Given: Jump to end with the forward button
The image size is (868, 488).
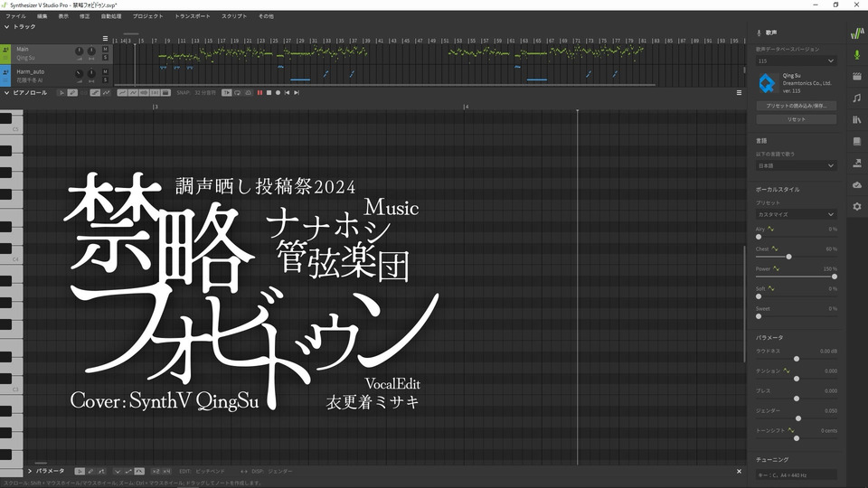Looking at the screenshot, I should click(297, 93).
